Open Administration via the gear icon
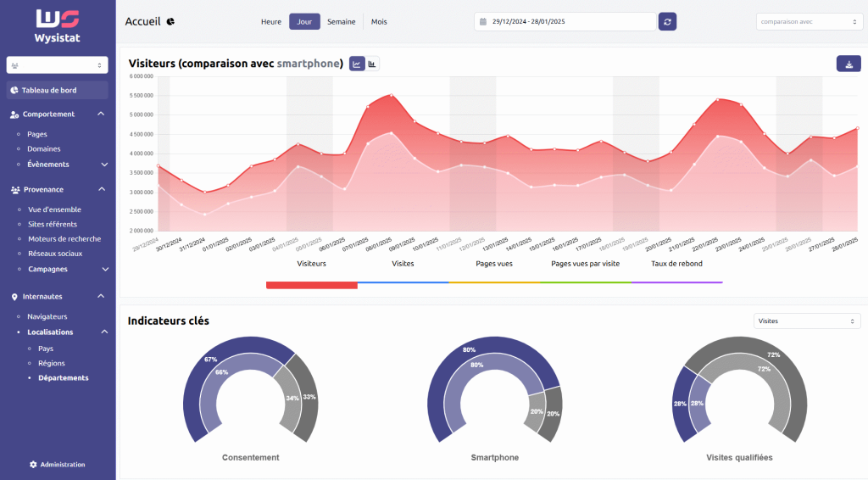 [x=34, y=464]
